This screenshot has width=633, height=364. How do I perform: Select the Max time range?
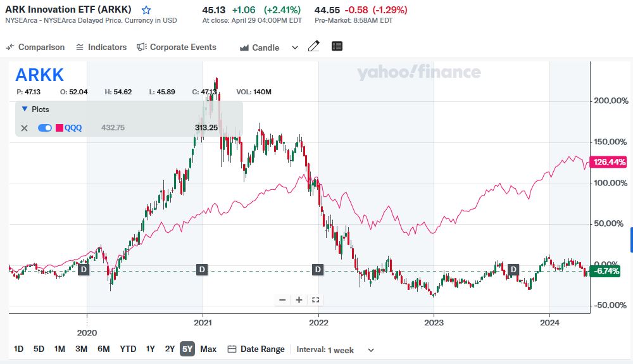208,349
